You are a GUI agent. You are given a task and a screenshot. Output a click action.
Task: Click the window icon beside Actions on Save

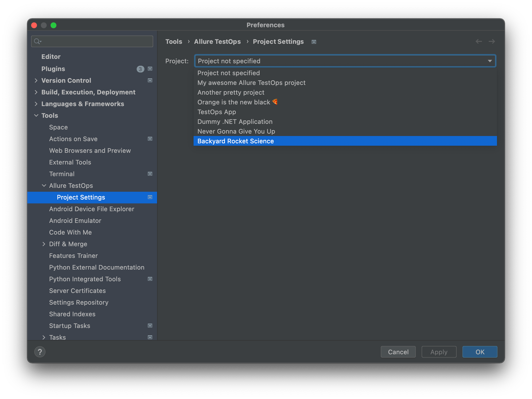[x=150, y=139]
